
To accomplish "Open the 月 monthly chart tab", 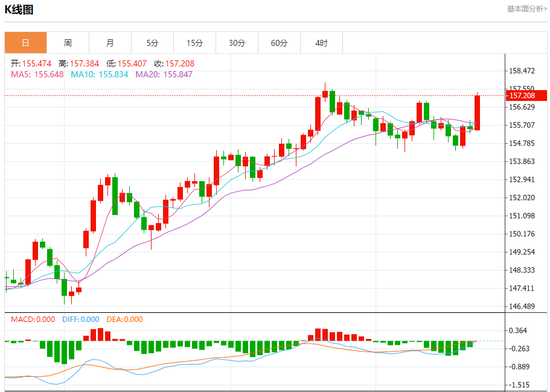I will [110, 43].
